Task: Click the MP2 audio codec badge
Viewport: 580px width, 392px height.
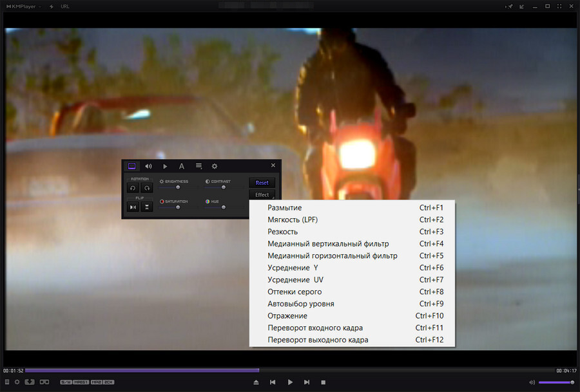Action: [96, 382]
